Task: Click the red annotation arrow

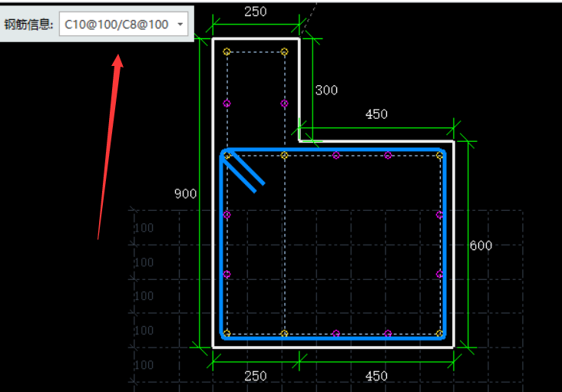Action: (x=108, y=146)
